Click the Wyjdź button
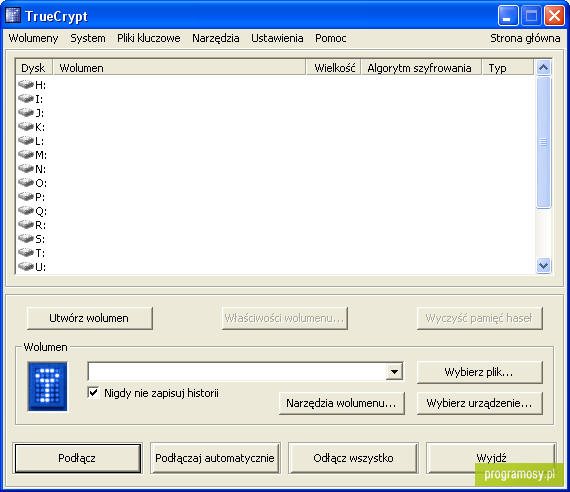Screen dimensions: 570x492 pyautogui.click(x=491, y=458)
